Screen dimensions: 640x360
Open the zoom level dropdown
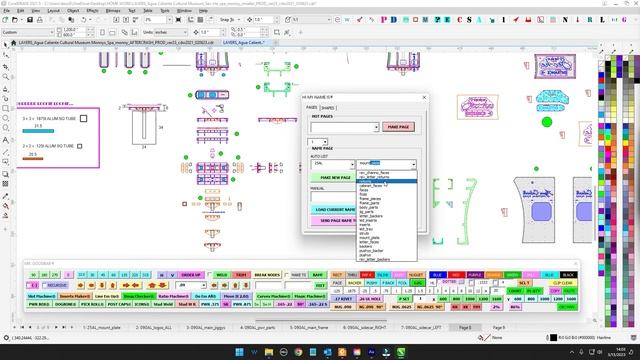click(169, 20)
